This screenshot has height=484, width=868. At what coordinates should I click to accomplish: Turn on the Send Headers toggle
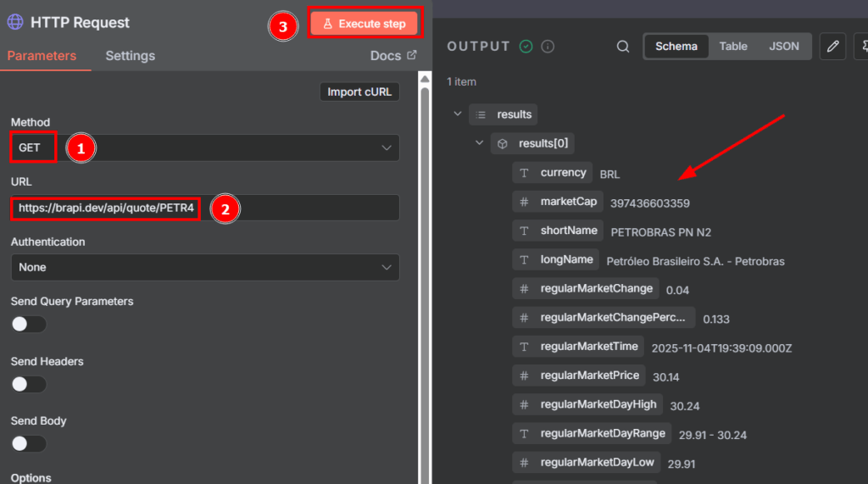[29, 384]
